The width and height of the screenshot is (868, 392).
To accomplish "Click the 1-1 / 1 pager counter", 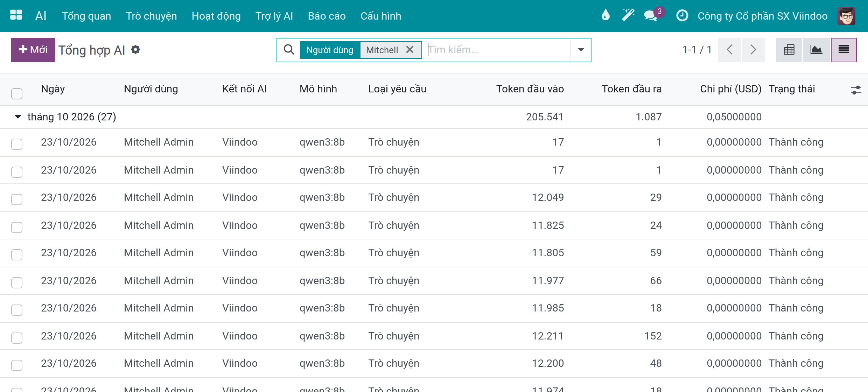I will click(697, 50).
